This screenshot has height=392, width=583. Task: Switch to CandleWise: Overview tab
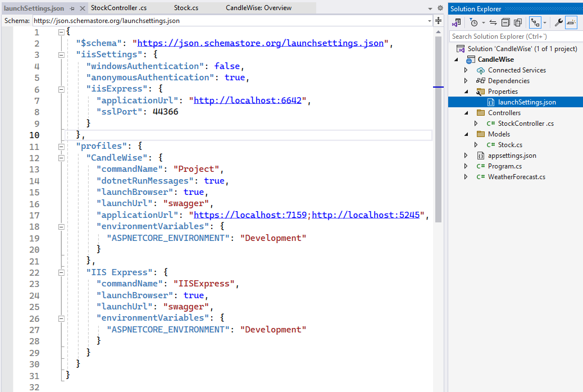point(258,8)
